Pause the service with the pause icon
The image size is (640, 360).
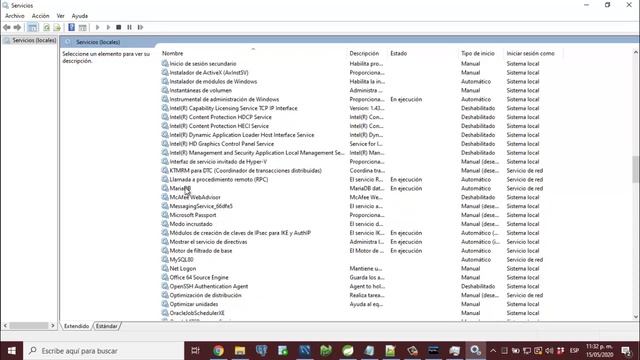point(129,27)
